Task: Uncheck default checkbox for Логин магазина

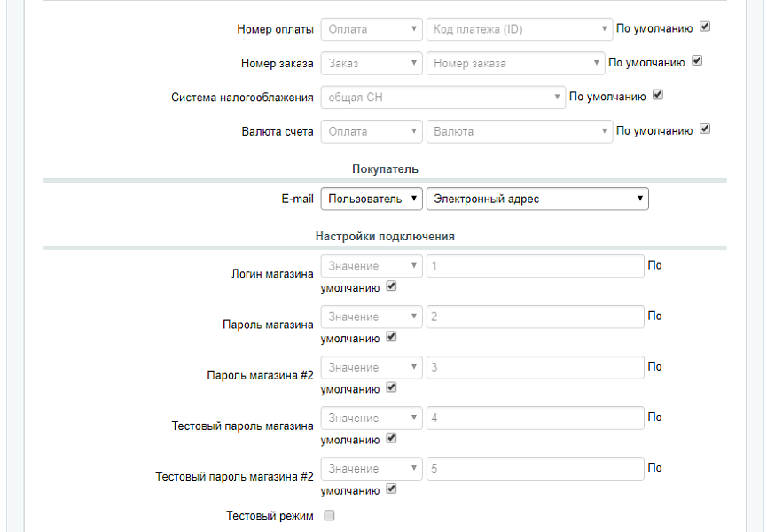Action: [x=391, y=287]
